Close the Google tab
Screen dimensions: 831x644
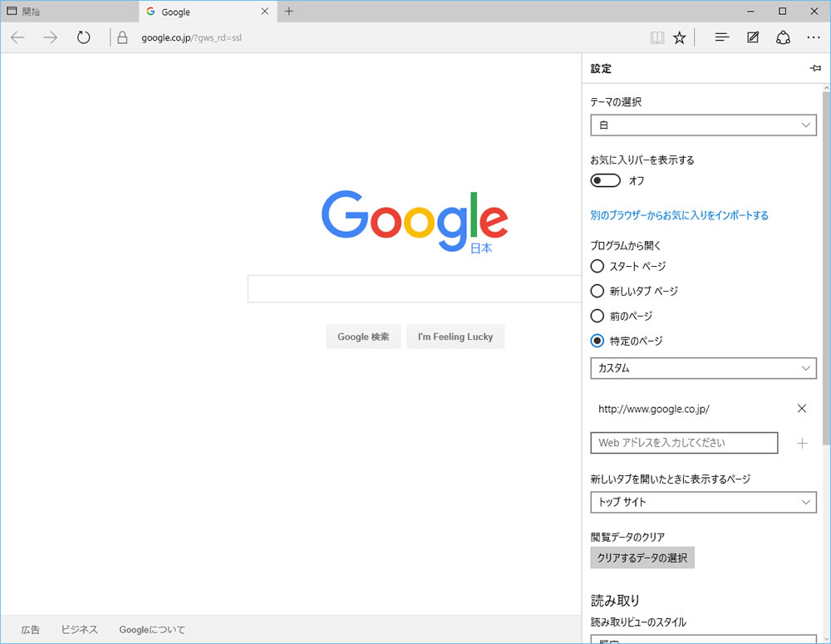pyautogui.click(x=265, y=11)
